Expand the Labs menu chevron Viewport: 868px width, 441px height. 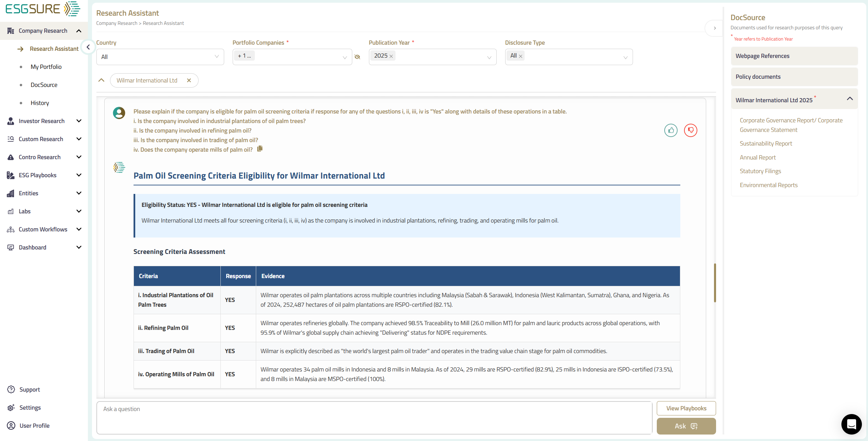pyautogui.click(x=79, y=211)
